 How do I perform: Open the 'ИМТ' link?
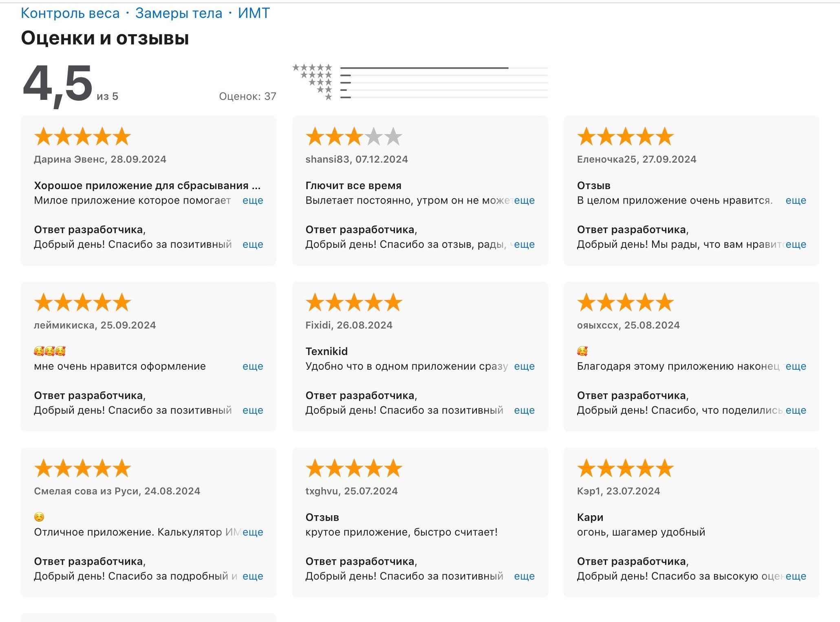coord(254,13)
